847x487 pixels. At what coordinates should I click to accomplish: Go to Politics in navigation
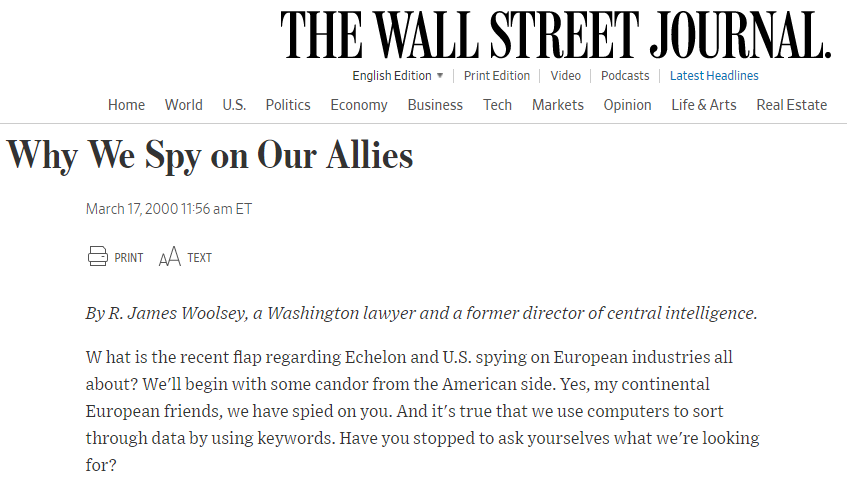[x=288, y=105]
